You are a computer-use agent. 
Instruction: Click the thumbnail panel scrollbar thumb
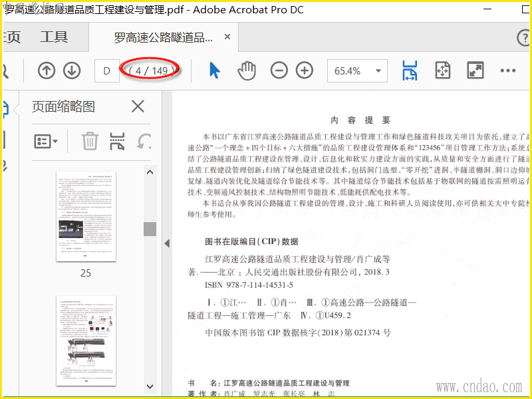150,229
